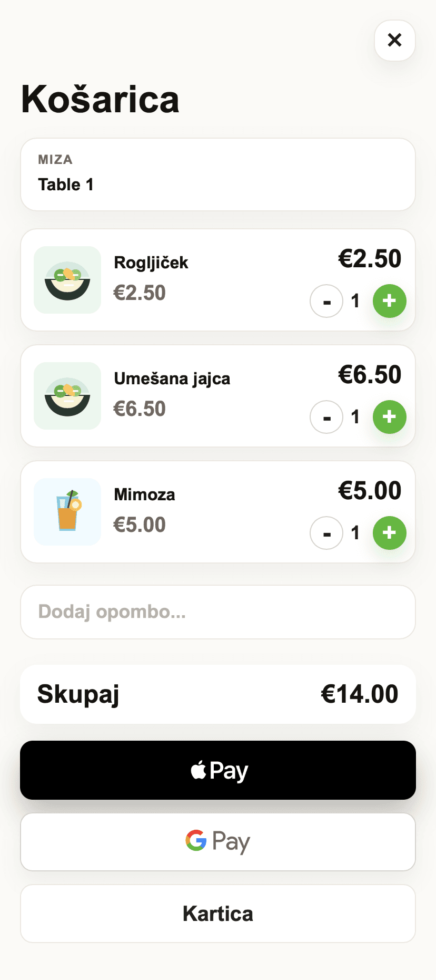Choose Kartica card payment
Image resolution: width=436 pixels, height=980 pixels.
pos(218,914)
